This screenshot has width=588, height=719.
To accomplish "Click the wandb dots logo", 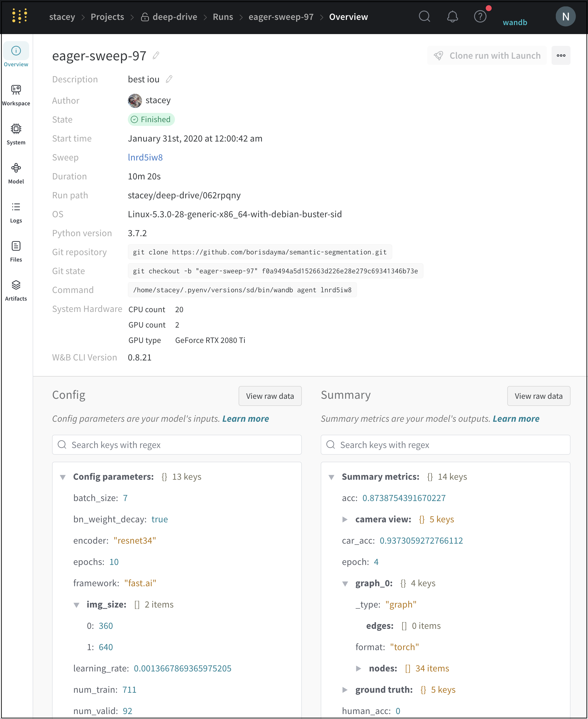I will (x=20, y=16).
